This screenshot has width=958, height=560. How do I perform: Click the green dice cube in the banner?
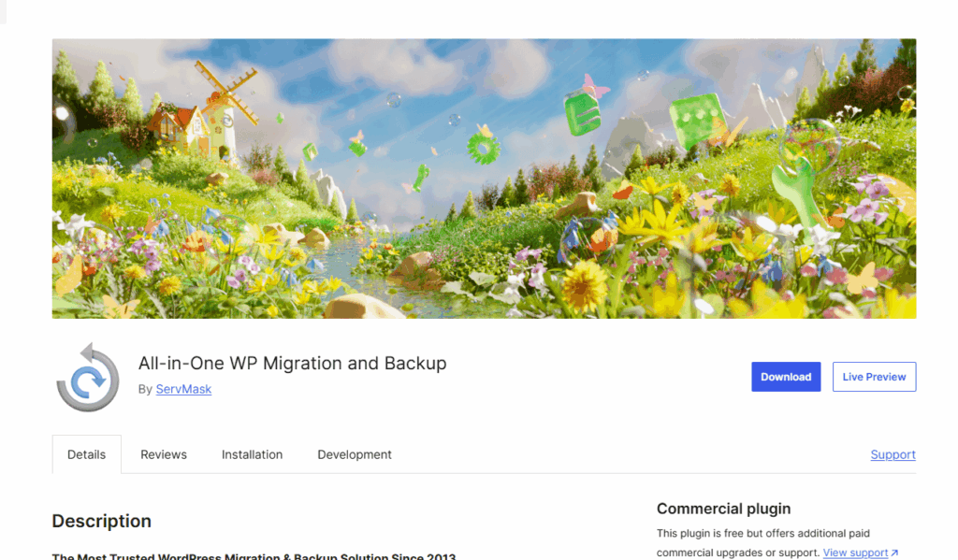(x=696, y=120)
